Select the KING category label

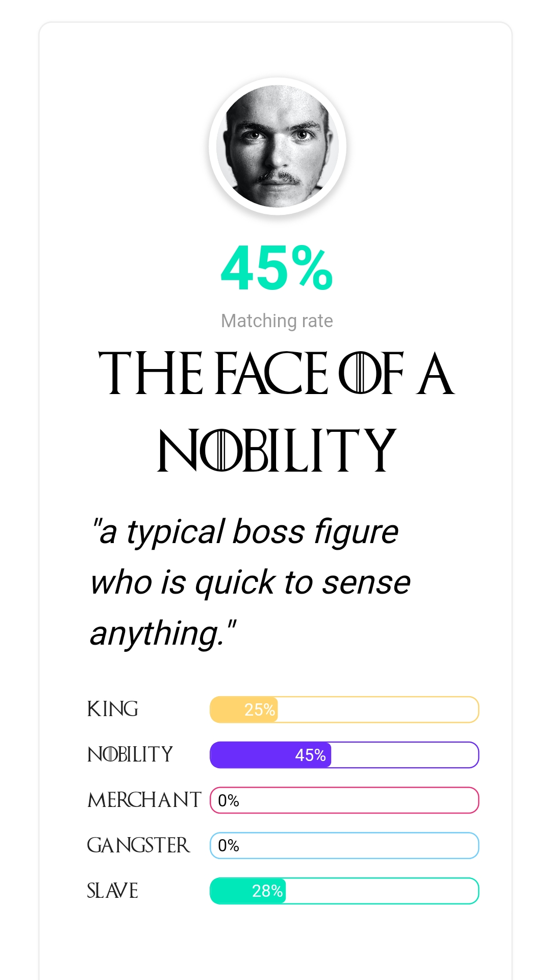click(112, 709)
